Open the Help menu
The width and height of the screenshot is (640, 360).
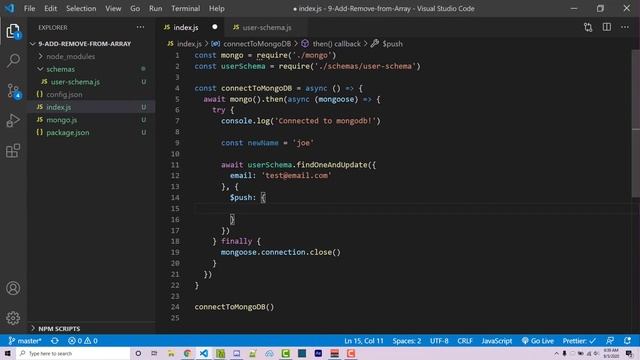click(x=217, y=9)
